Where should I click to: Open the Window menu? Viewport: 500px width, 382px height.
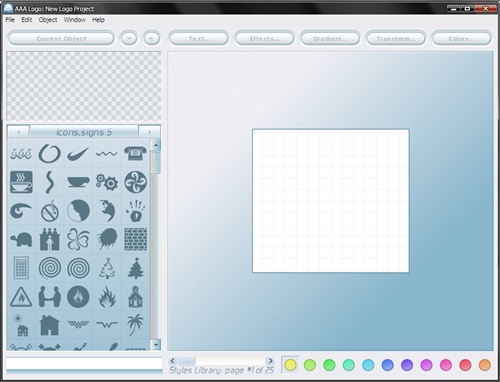[75, 20]
